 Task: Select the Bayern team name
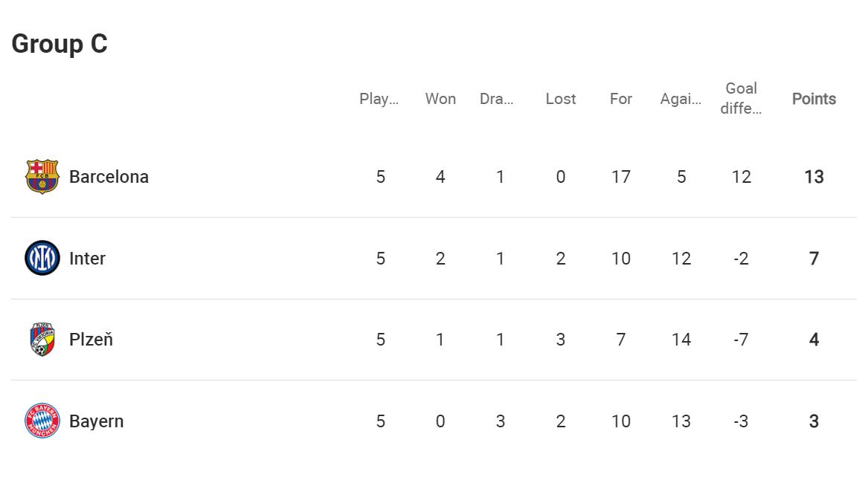pos(97,421)
